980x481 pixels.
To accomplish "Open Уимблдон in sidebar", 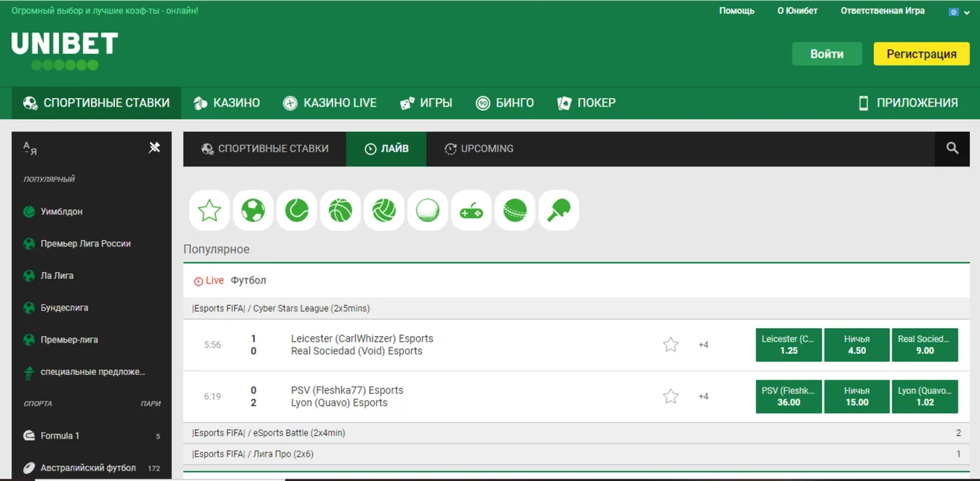I will tap(92, 212).
